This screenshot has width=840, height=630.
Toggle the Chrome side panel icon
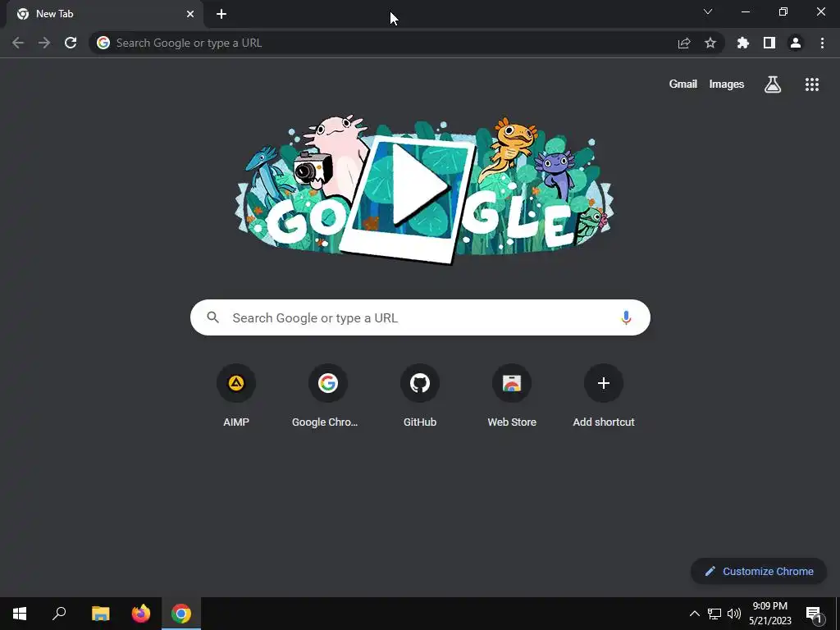point(769,43)
